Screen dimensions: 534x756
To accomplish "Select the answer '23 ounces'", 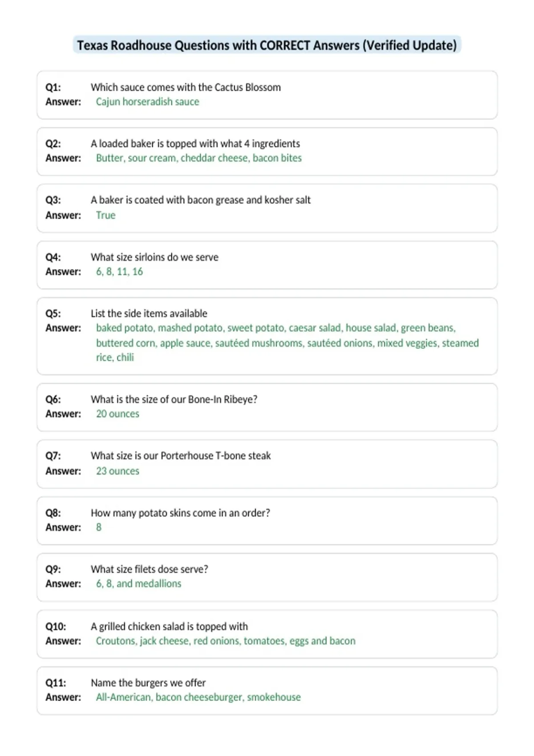I will pos(117,471).
